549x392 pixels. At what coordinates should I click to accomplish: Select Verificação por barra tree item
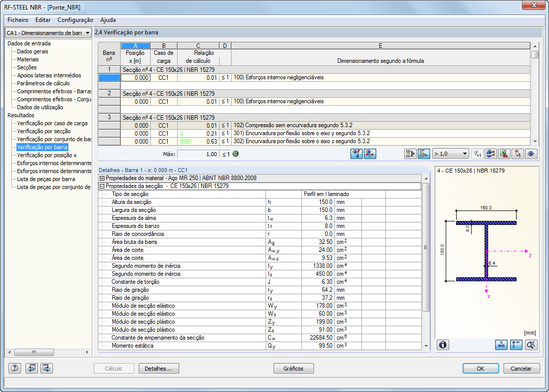coord(42,147)
